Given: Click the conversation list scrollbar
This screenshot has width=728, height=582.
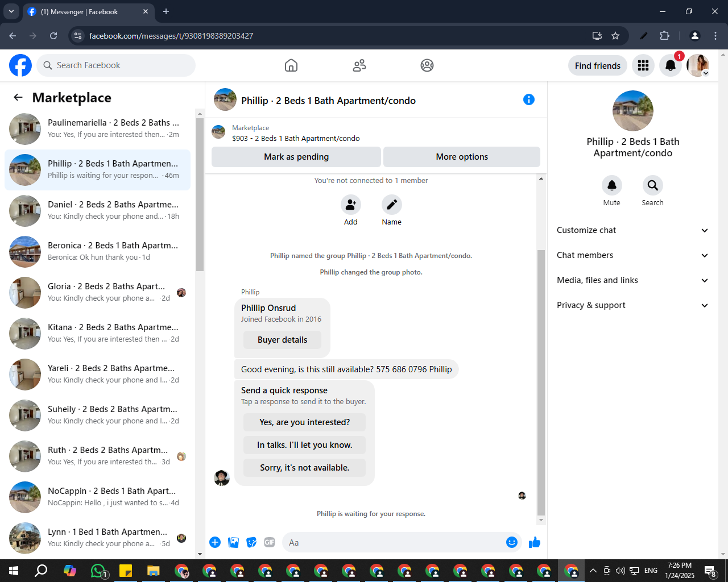Looking at the screenshot, I should click(x=200, y=194).
